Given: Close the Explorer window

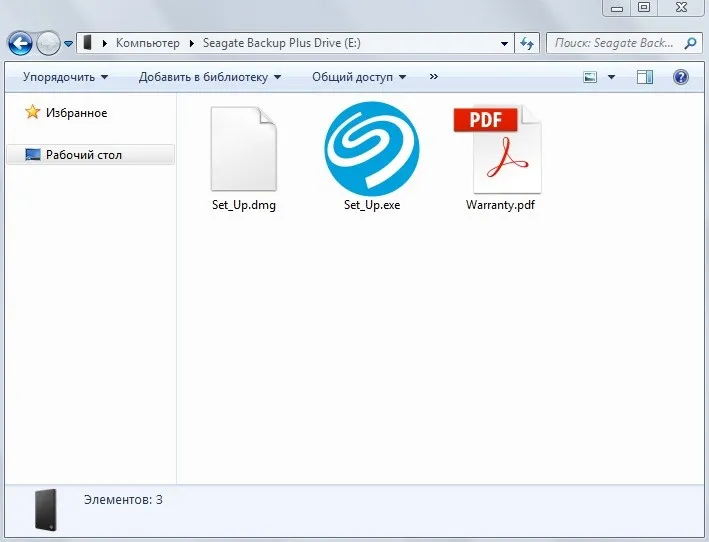Looking at the screenshot, I should coord(681,8).
